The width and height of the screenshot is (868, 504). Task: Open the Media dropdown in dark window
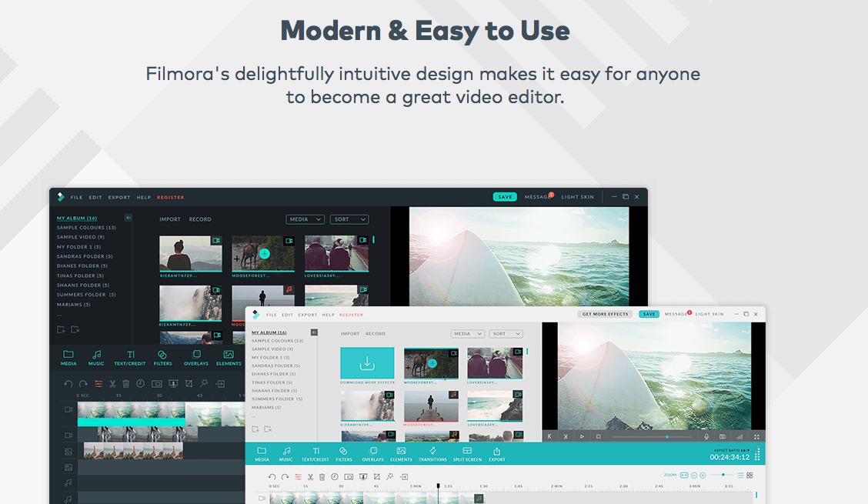click(305, 219)
